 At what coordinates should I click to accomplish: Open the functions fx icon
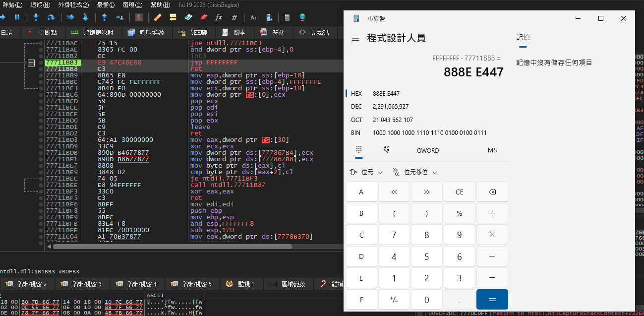[x=219, y=17]
